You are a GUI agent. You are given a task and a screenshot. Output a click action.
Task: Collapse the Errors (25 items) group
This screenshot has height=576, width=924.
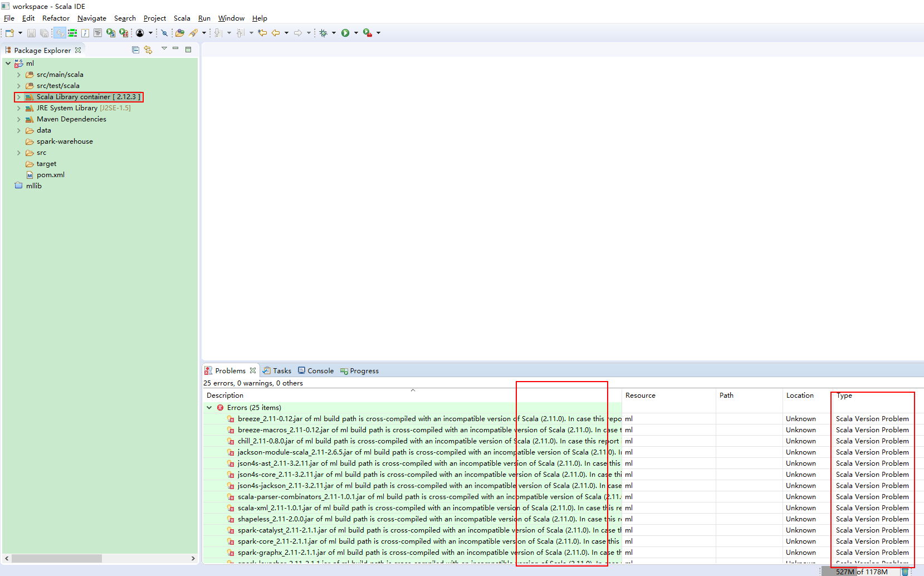(x=209, y=407)
